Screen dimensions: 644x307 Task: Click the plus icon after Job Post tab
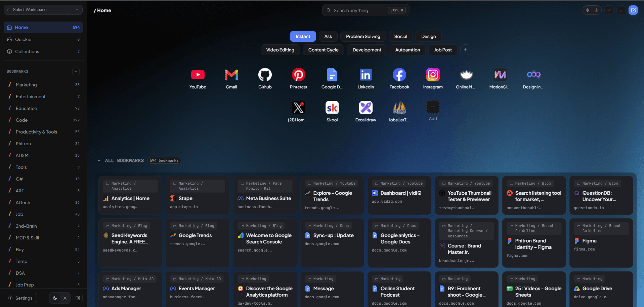point(466,50)
